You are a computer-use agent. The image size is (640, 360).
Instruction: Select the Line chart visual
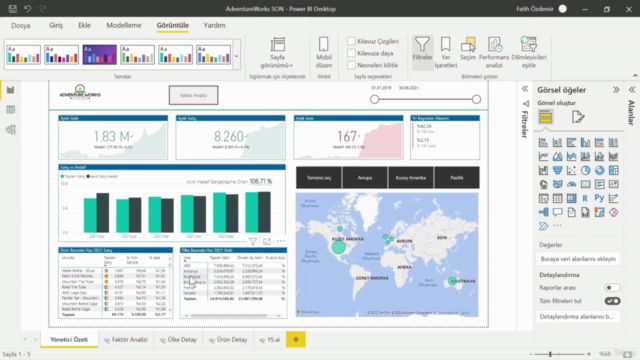(543, 156)
